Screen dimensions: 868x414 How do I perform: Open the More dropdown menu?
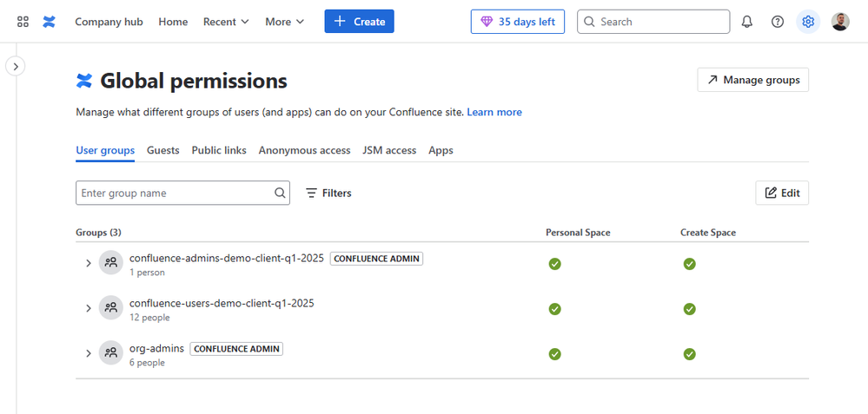coord(284,22)
